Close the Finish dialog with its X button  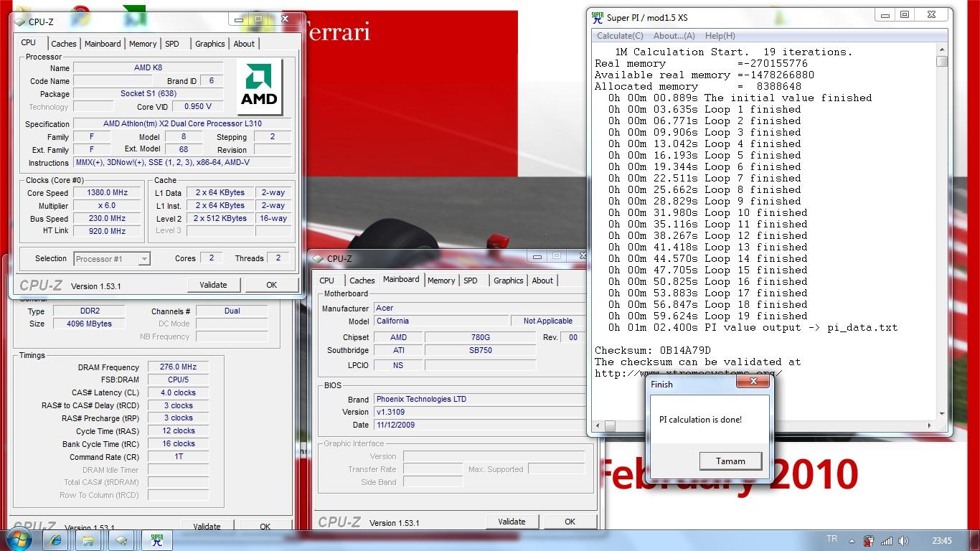753,382
